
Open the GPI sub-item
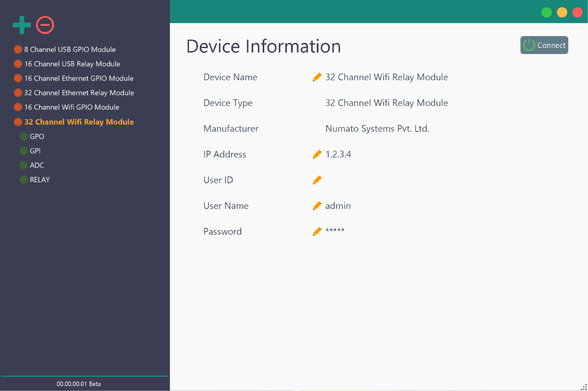pyautogui.click(x=35, y=151)
